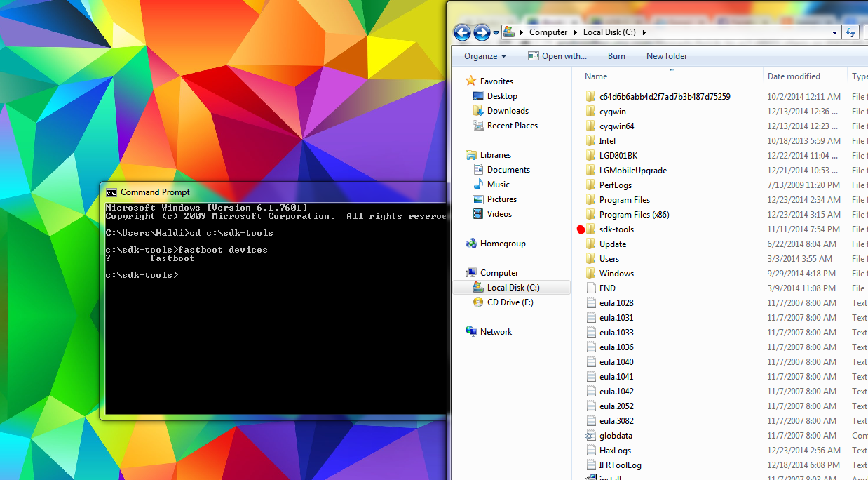The image size is (868, 480).
Task: Select the eula.1033 file icon
Action: point(590,333)
